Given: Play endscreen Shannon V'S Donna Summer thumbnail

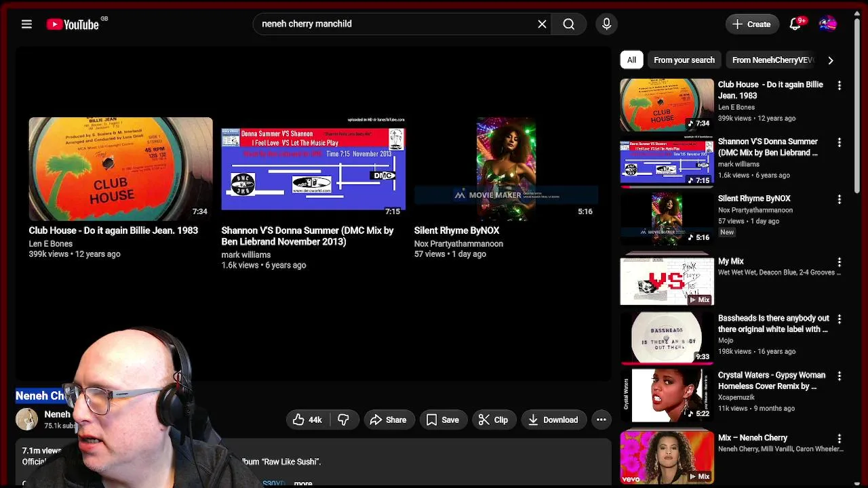Looking at the screenshot, I should click(x=313, y=169).
